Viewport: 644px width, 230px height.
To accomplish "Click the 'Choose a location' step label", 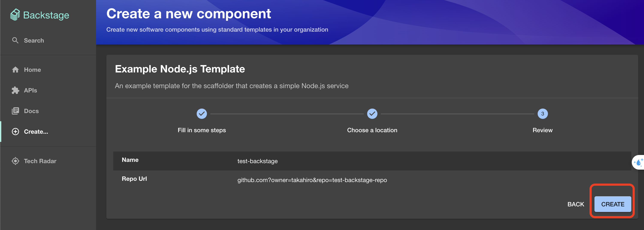I will [x=372, y=130].
